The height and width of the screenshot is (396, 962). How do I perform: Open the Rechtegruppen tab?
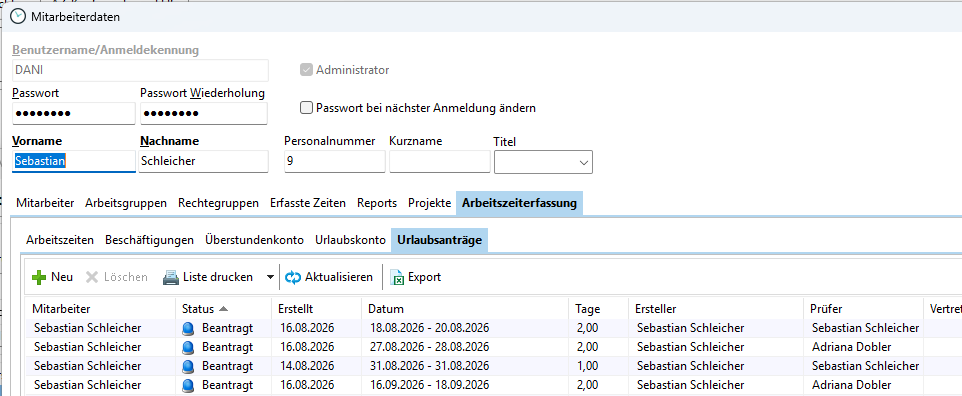[218, 203]
